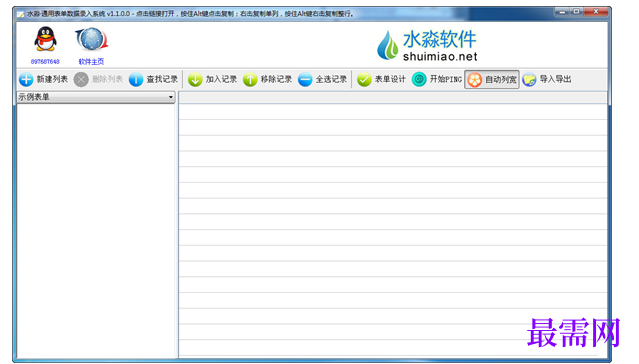The image size is (639, 364).
Task: Click the 导入导出 folder icon
Action: 529,79
